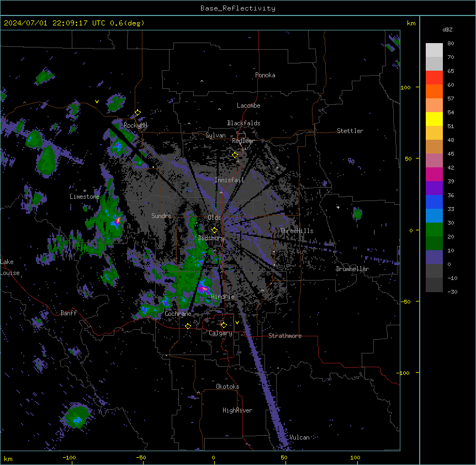Image resolution: width=476 pixels, height=465 pixels.
Task: Click the ThreeHills label
Action: 297,231
